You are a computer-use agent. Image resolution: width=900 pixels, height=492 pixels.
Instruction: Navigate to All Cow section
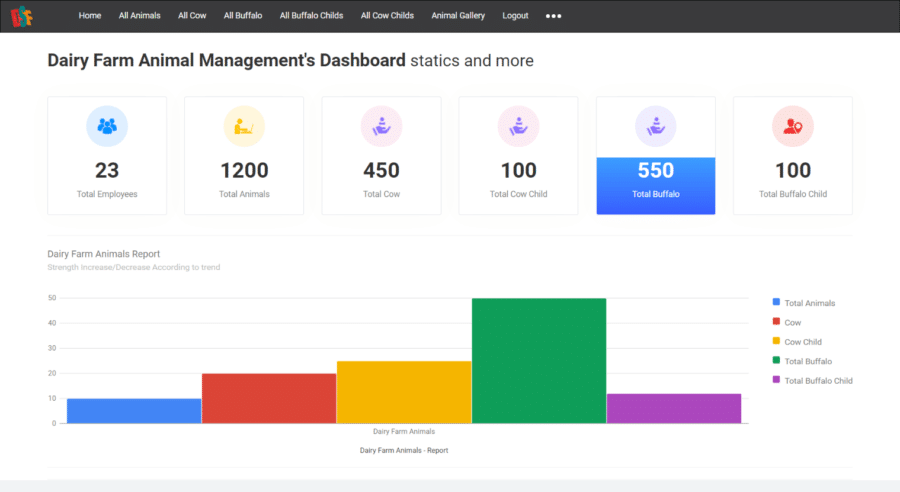(192, 16)
